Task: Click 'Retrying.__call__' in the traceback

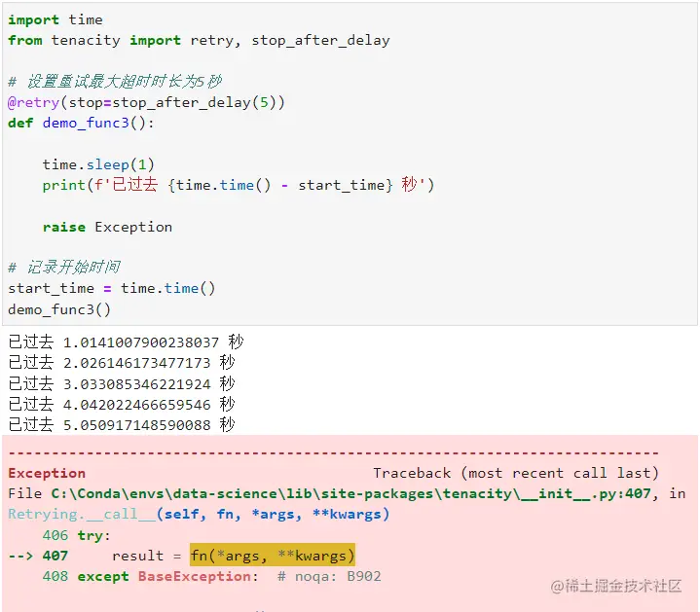Action: point(81,514)
